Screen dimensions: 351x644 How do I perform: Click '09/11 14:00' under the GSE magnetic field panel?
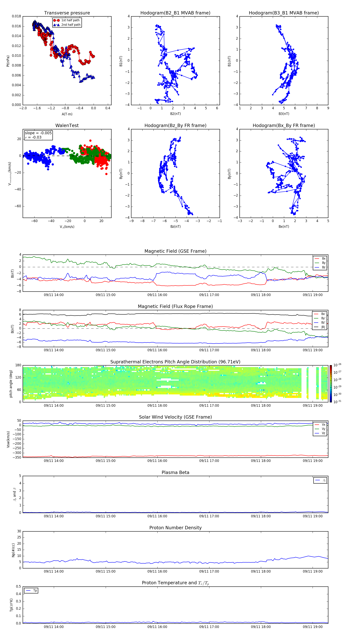point(54,295)
